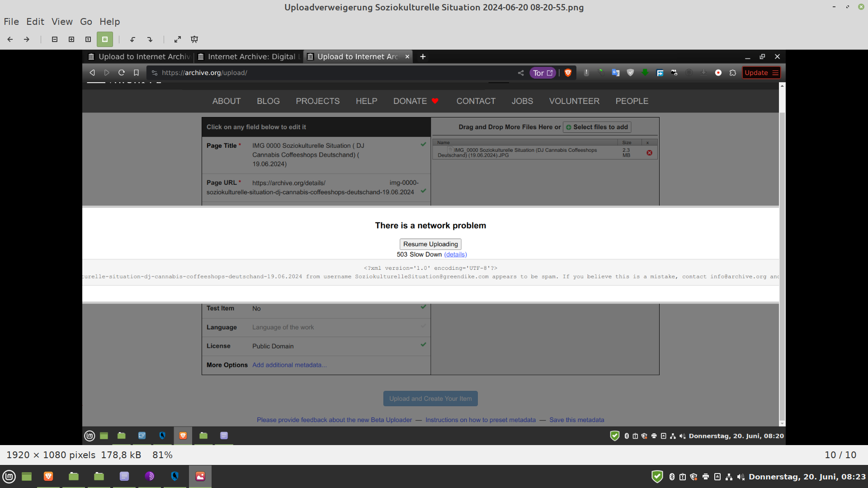868x488 pixels.
Task: Click the image viewer taskbar icon
Action: pos(200,476)
